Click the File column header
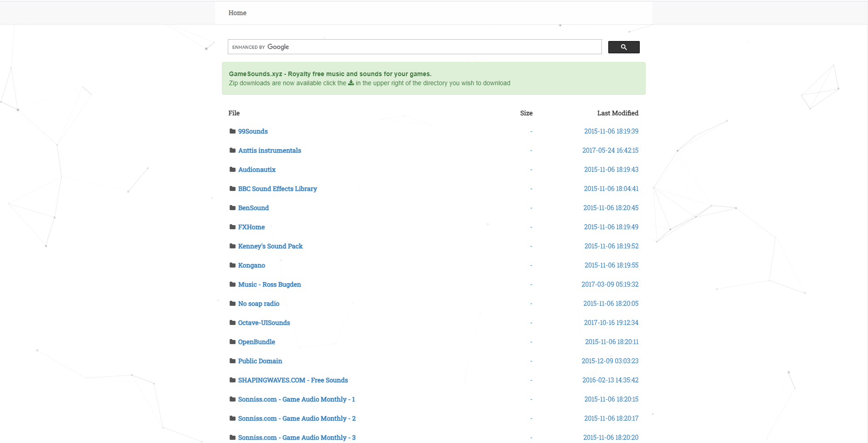The image size is (868, 443). 234,113
